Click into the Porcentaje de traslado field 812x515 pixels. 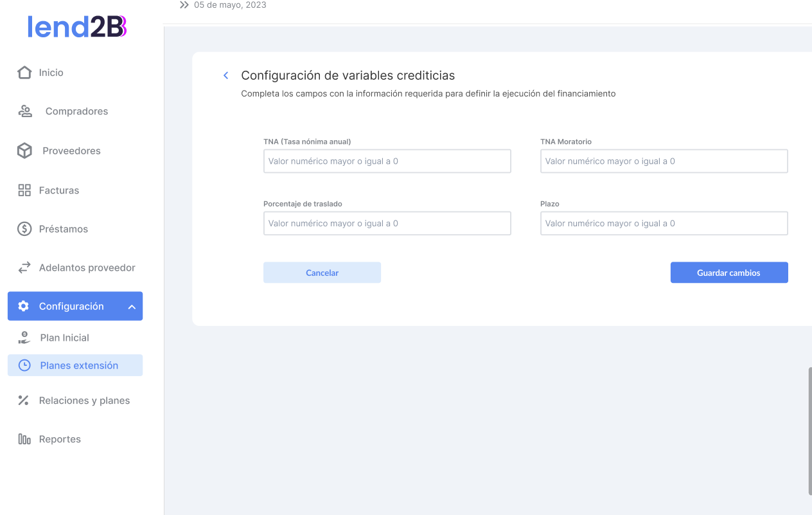click(387, 224)
